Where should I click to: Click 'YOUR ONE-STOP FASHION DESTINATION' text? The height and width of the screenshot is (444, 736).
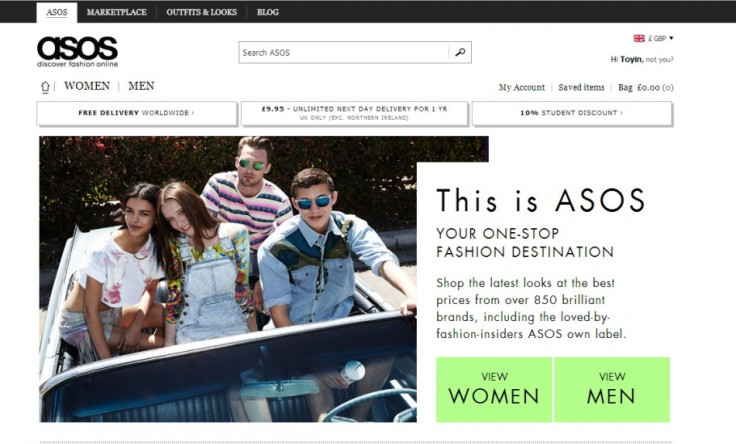click(525, 243)
